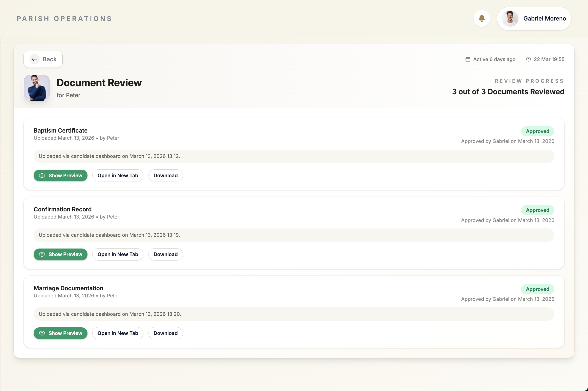The width and height of the screenshot is (588, 391).
Task: Show preview of Baptism Certificate
Action: (x=61, y=175)
